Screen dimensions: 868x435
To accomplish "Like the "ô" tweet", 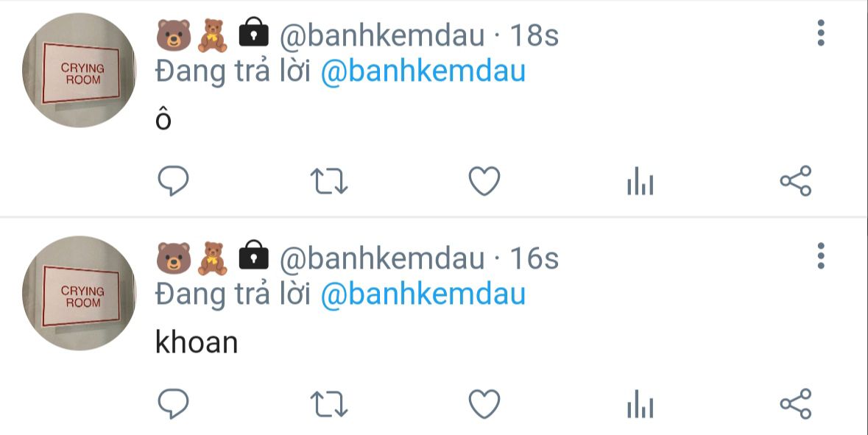I will [x=484, y=181].
